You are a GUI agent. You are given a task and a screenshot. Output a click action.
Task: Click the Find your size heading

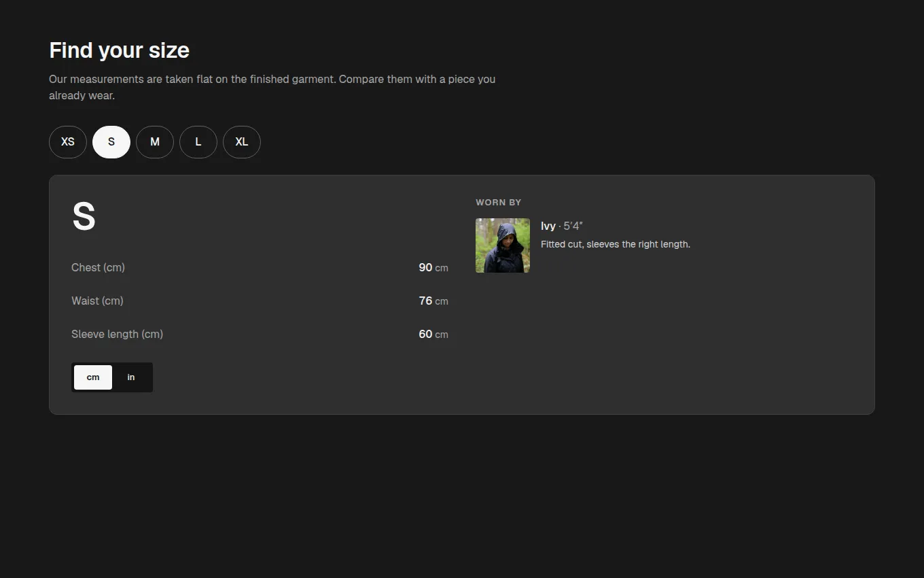tap(120, 50)
